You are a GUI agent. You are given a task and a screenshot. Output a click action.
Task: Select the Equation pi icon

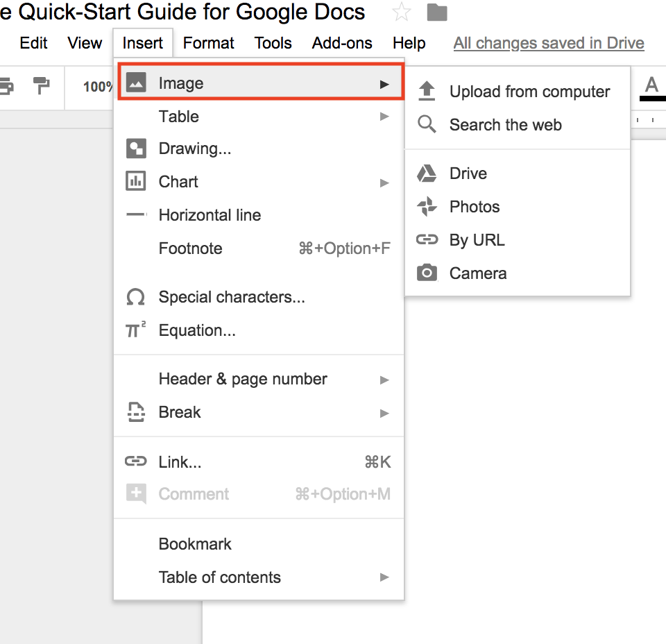point(136,330)
